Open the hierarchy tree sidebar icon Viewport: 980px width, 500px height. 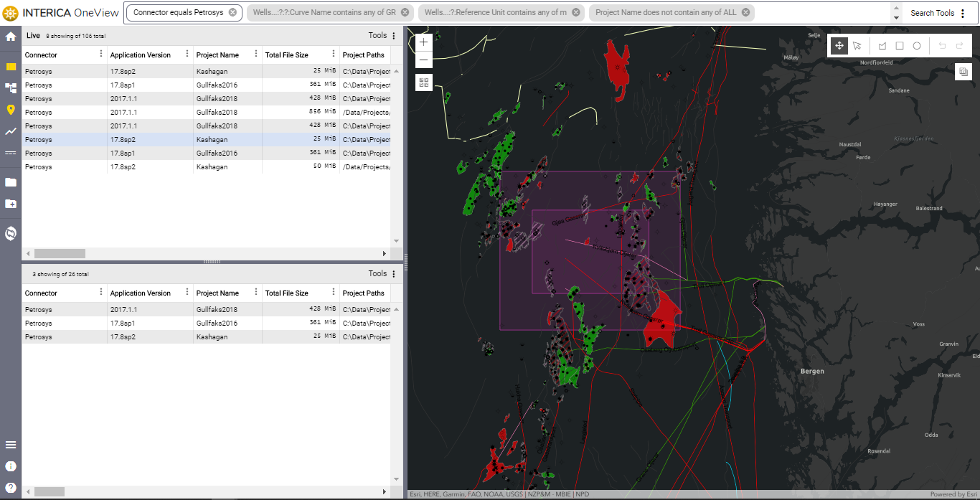(x=11, y=88)
